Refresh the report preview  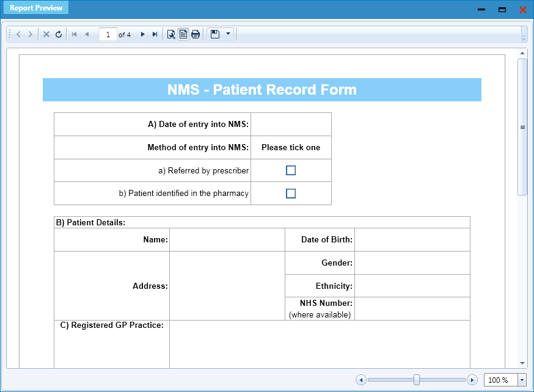(59, 34)
